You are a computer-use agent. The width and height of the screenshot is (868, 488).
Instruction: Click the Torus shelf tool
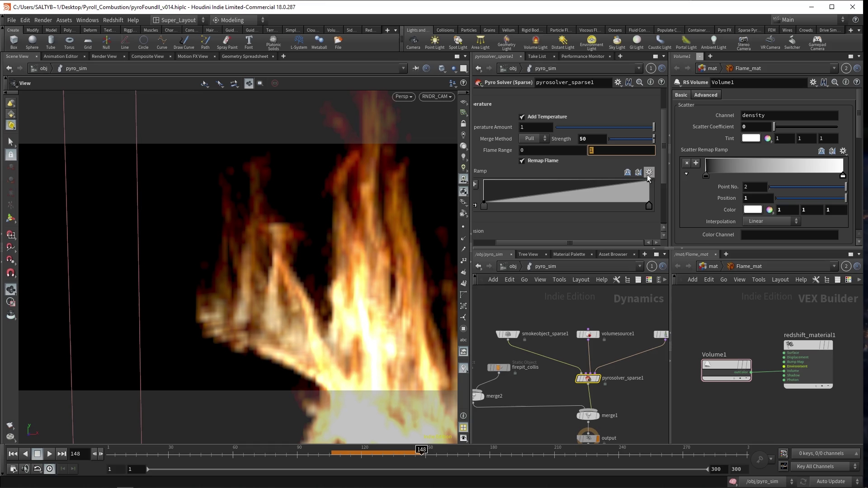point(69,42)
